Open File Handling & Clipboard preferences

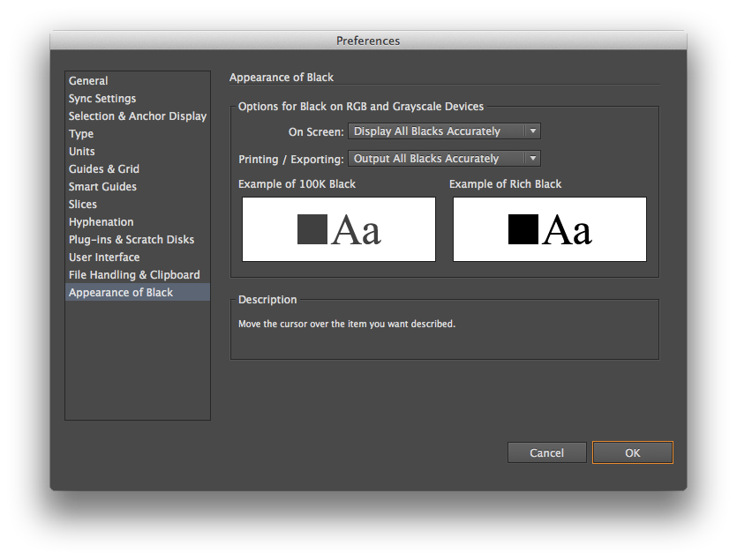tap(133, 274)
